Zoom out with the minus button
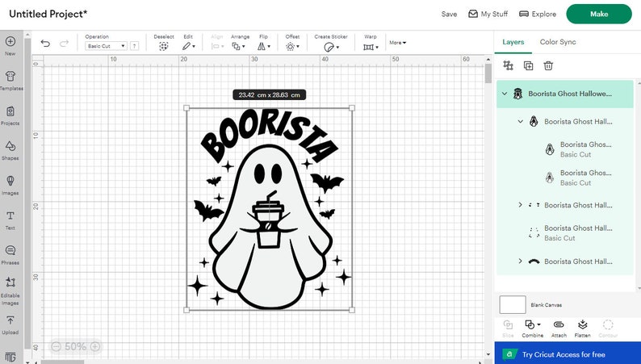The width and height of the screenshot is (641, 364). [57, 347]
